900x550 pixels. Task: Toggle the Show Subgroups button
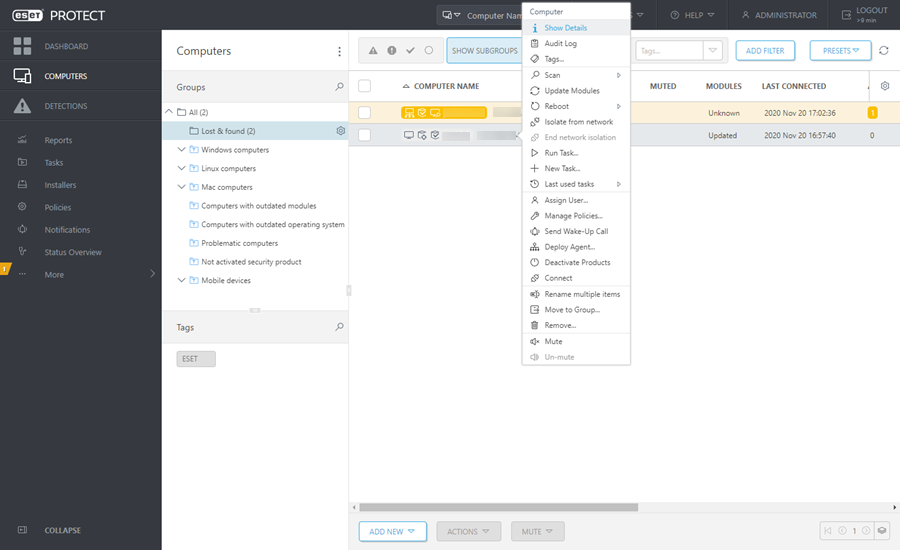(x=484, y=51)
